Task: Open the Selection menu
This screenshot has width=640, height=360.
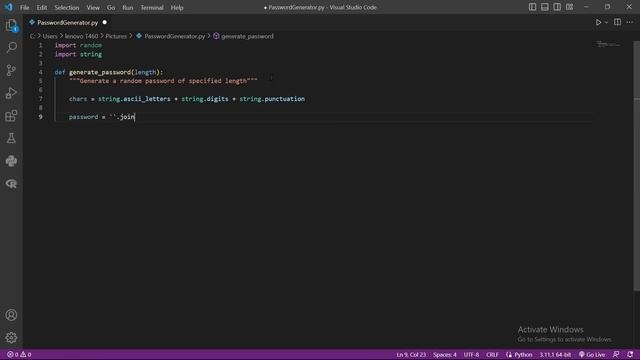Action: [x=67, y=7]
